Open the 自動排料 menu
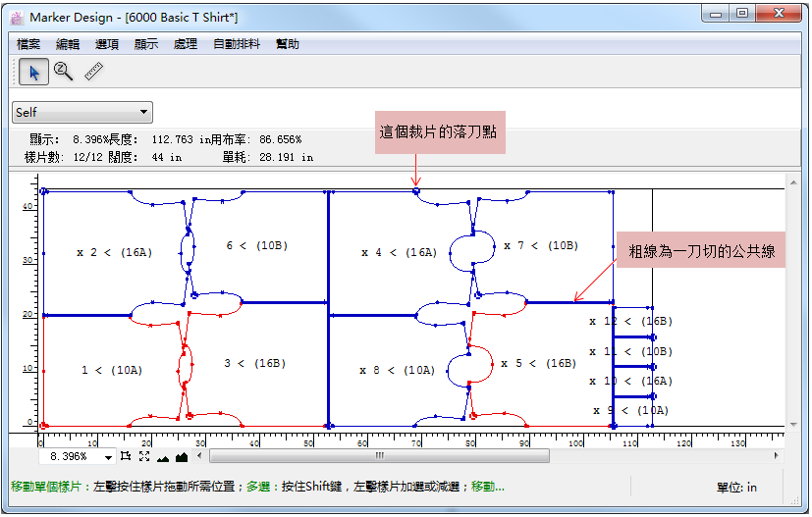This screenshot has width=812, height=517. [236, 44]
